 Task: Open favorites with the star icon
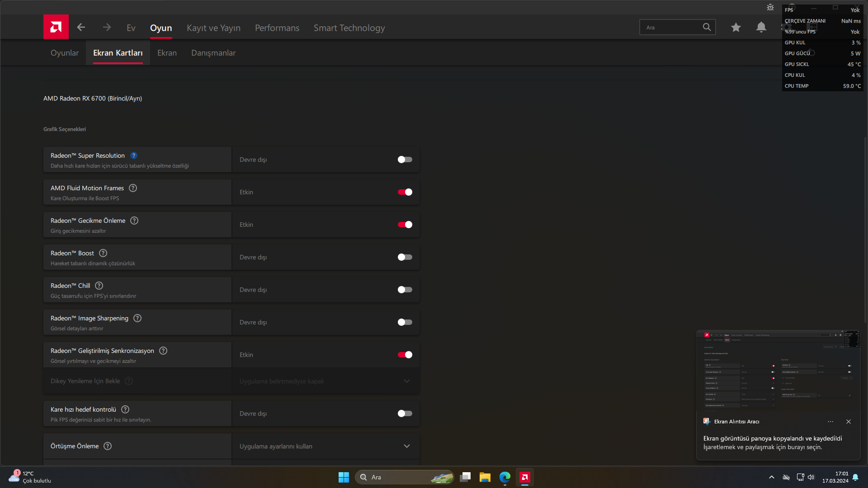[736, 28]
